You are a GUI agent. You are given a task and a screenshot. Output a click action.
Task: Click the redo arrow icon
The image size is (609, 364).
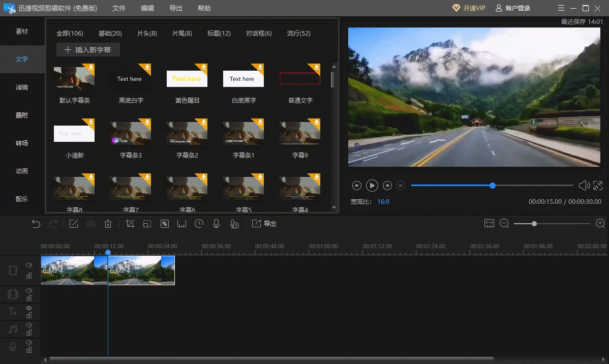click(53, 224)
